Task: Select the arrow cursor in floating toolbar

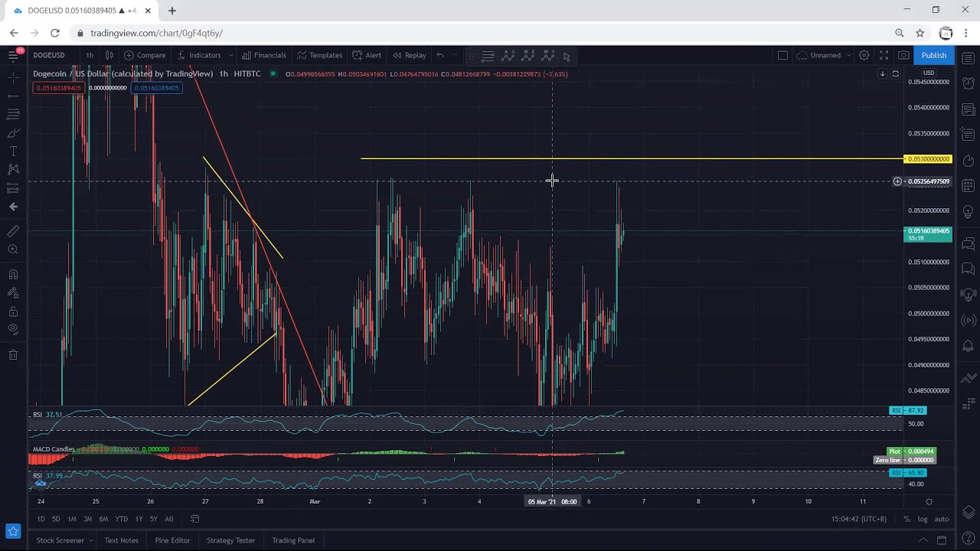Action: (567, 56)
